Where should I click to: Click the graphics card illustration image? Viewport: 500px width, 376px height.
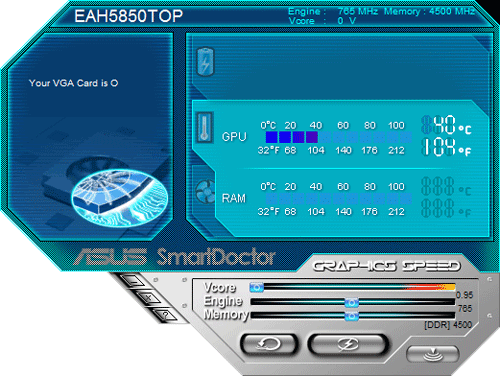coord(119,197)
